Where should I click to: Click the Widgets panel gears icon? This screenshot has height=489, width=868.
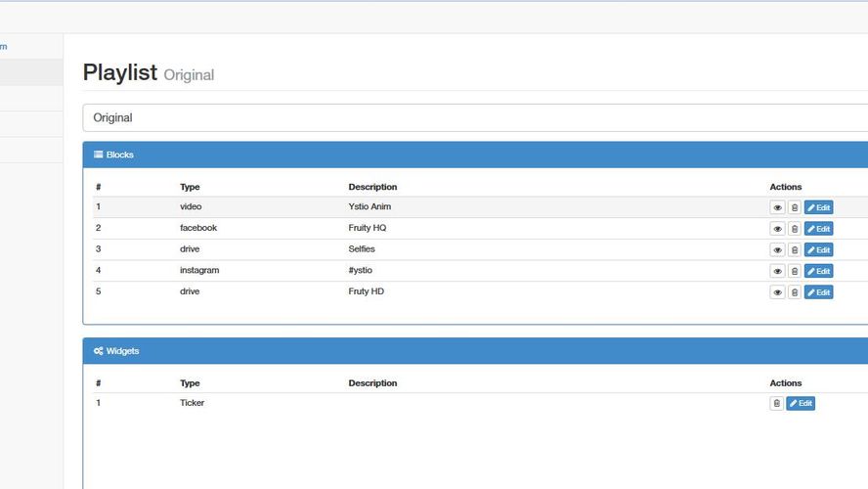[x=99, y=351]
